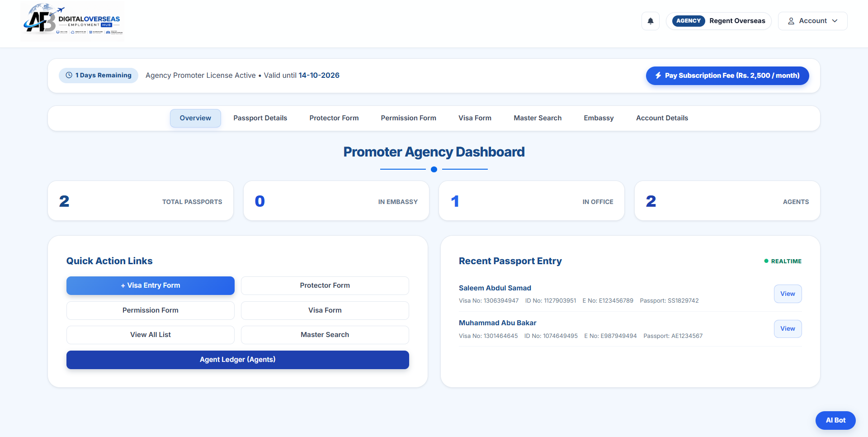Click the AGENCY badge beside Regent Overseas
This screenshot has height=437, width=868.
point(688,21)
